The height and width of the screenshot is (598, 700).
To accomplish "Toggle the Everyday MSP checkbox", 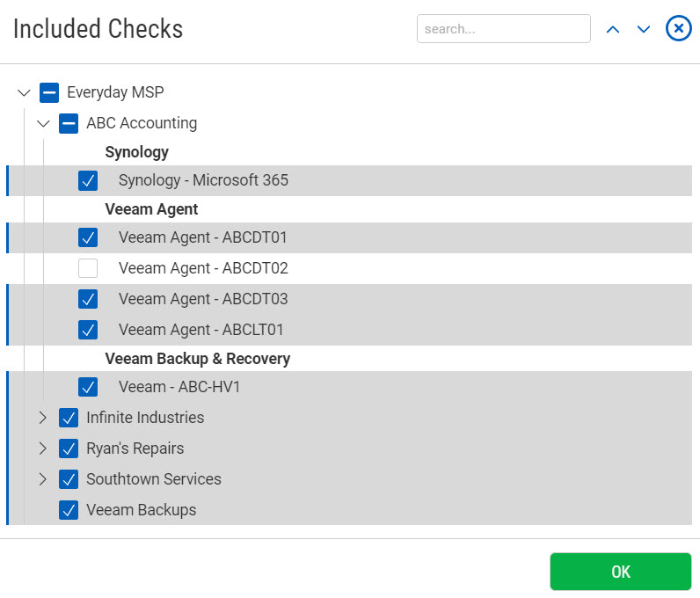I will pos(49,92).
